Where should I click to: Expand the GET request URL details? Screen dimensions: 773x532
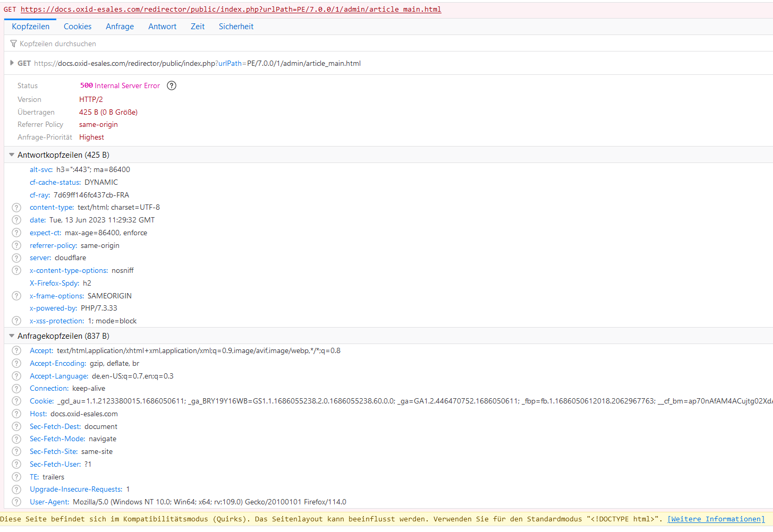point(12,63)
